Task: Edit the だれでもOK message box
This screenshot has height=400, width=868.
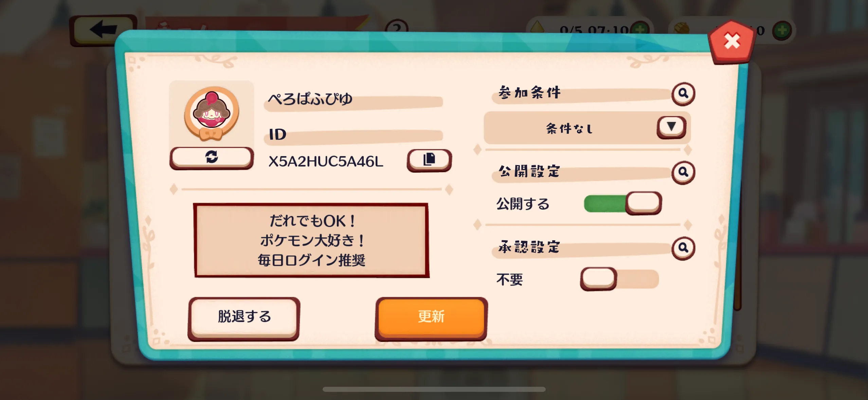Action: [311, 240]
